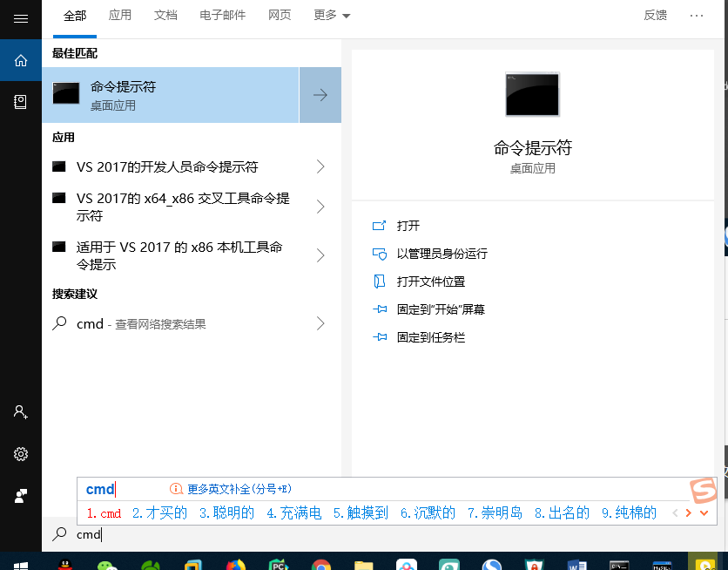This screenshot has width=728, height=570.
Task: Click the add account icon in the sidebar
Action: click(20, 412)
